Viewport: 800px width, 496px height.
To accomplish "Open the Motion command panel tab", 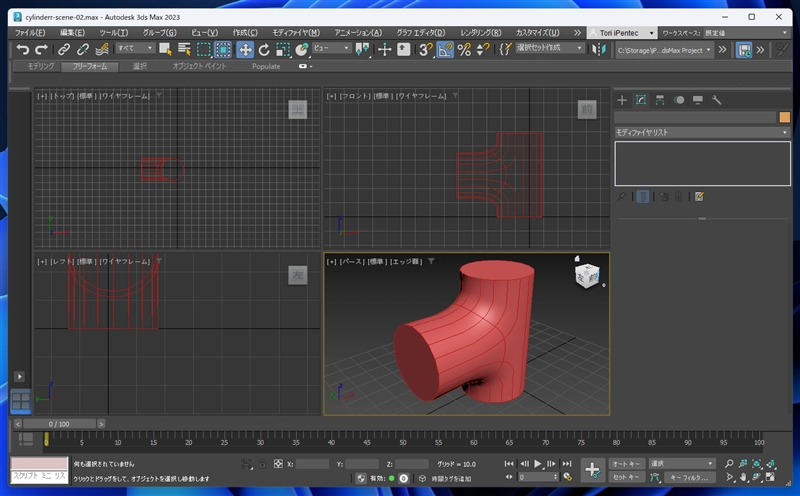I will point(679,100).
